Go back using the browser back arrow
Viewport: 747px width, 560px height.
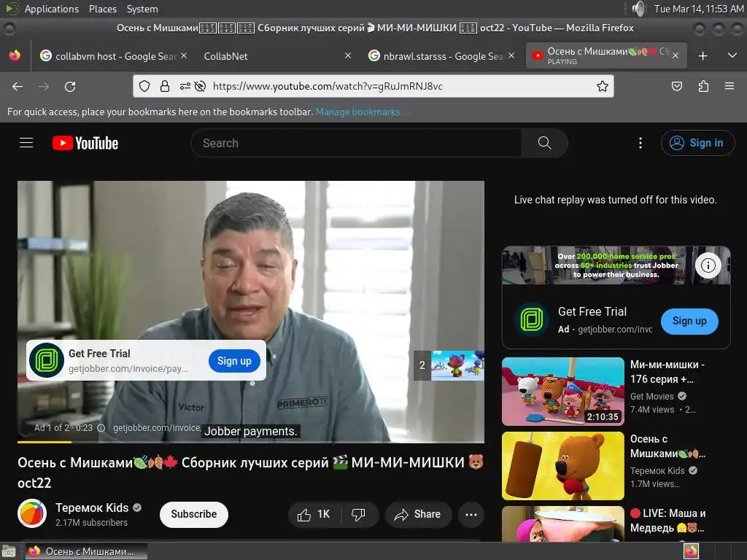pyautogui.click(x=18, y=86)
